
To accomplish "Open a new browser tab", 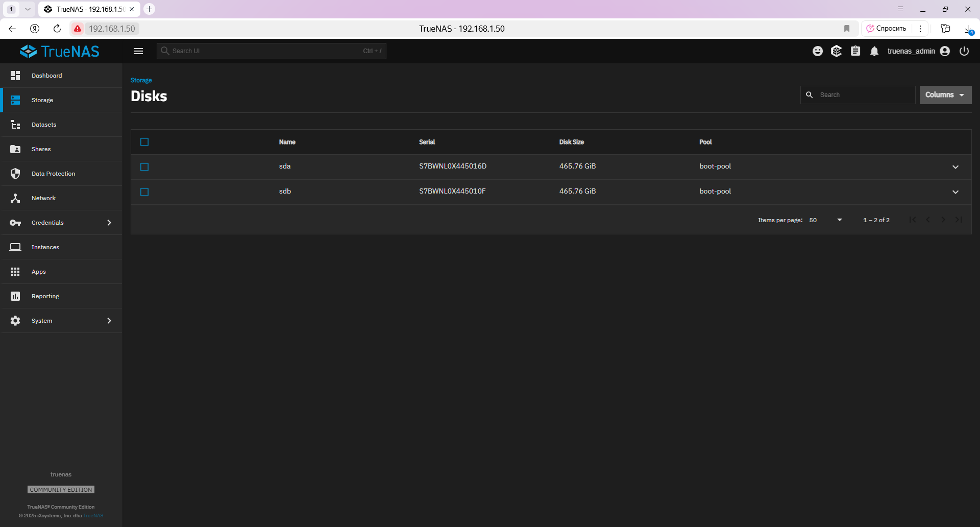I will 149,9.
